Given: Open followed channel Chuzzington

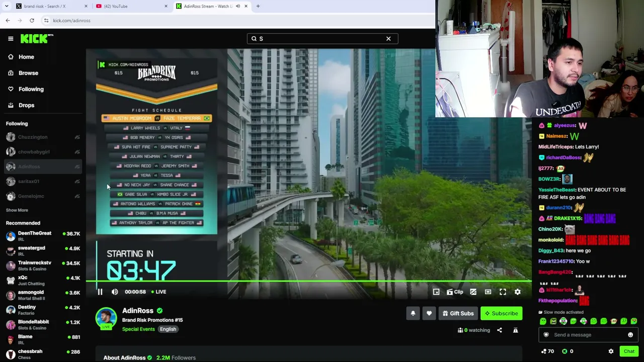Looking at the screenshot, I should pyautogui.click(x=43, y=137).
